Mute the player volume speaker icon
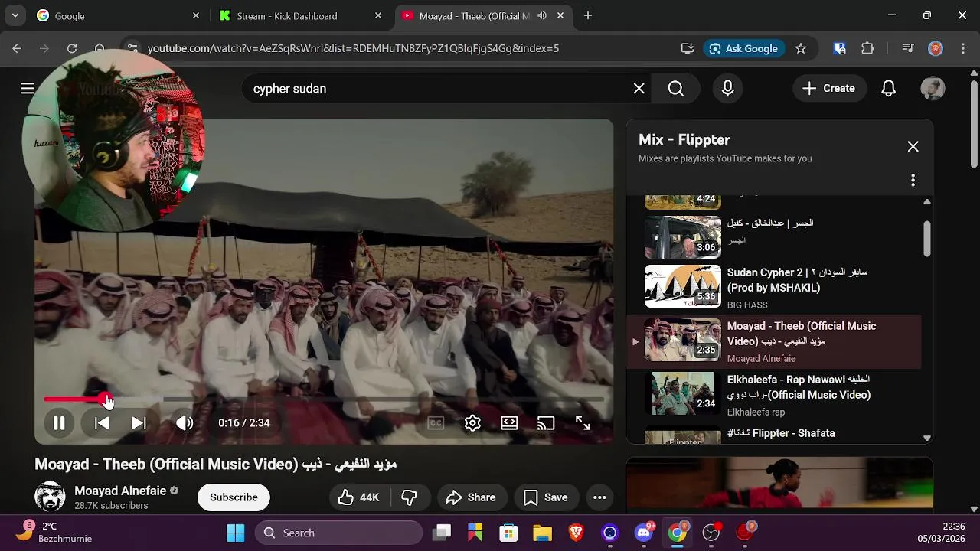Screen dimensions: 980x551 (185, 422)
